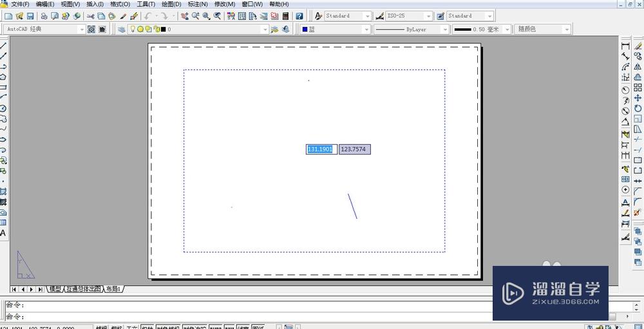This screenshot has width=644, height=329.
Task: Click layer 0 black color square
Action: 164,30
